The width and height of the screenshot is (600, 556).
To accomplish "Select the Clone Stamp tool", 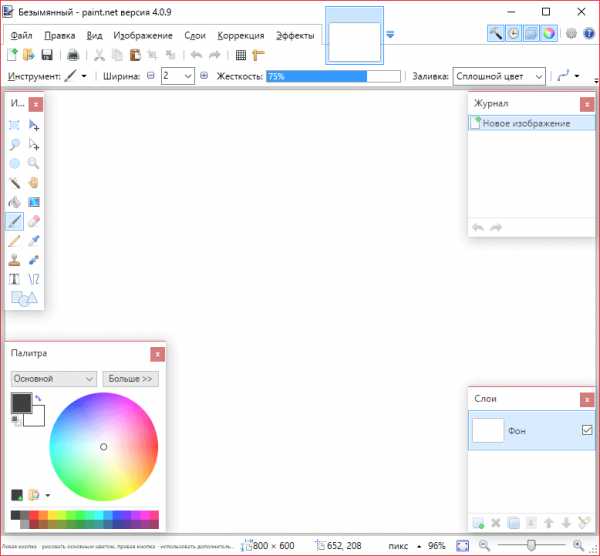I will click(15, 260).
